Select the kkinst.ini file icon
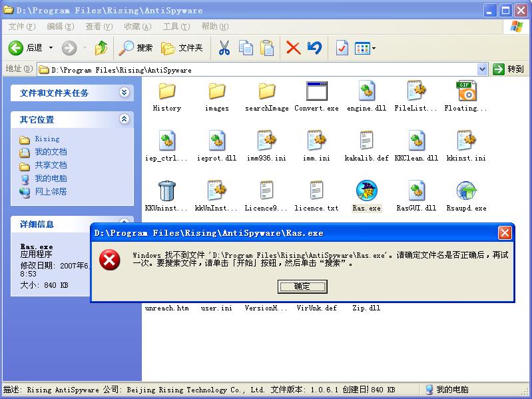Screen dimensions: 532x399 click(x=466, y=141)
